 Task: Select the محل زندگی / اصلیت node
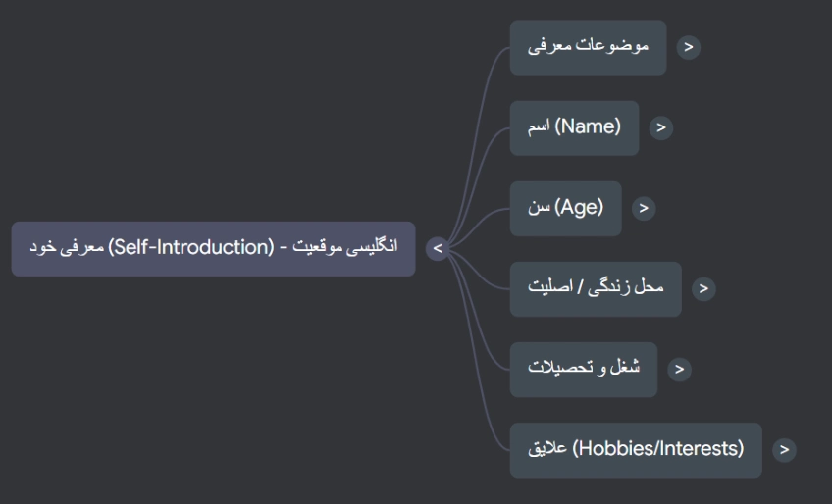click(596, 288)
